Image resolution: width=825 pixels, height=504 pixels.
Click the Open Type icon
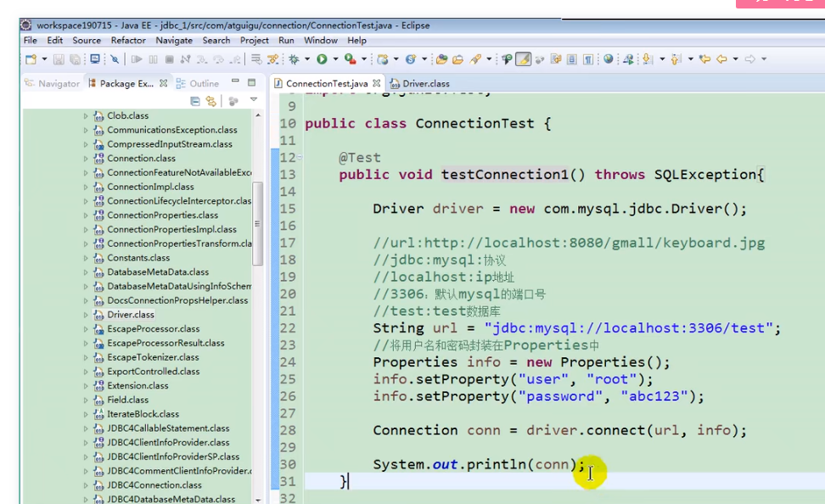point(442,59)
